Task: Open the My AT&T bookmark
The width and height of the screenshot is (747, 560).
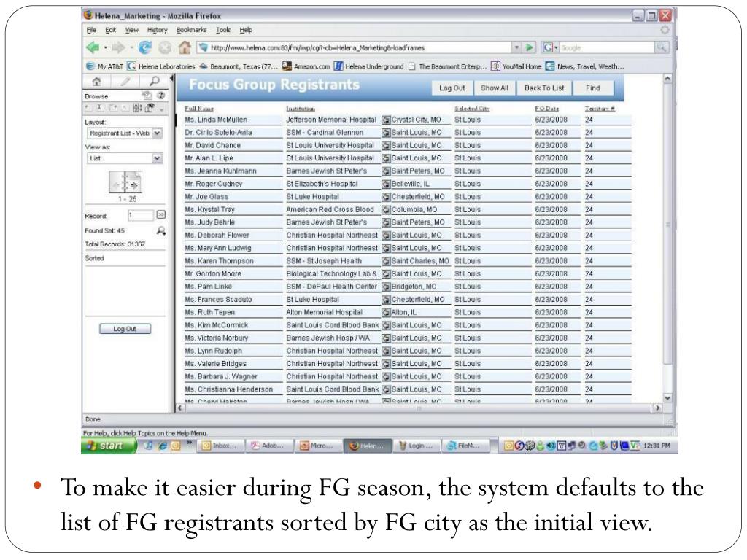Action: [x=105, y=66]
